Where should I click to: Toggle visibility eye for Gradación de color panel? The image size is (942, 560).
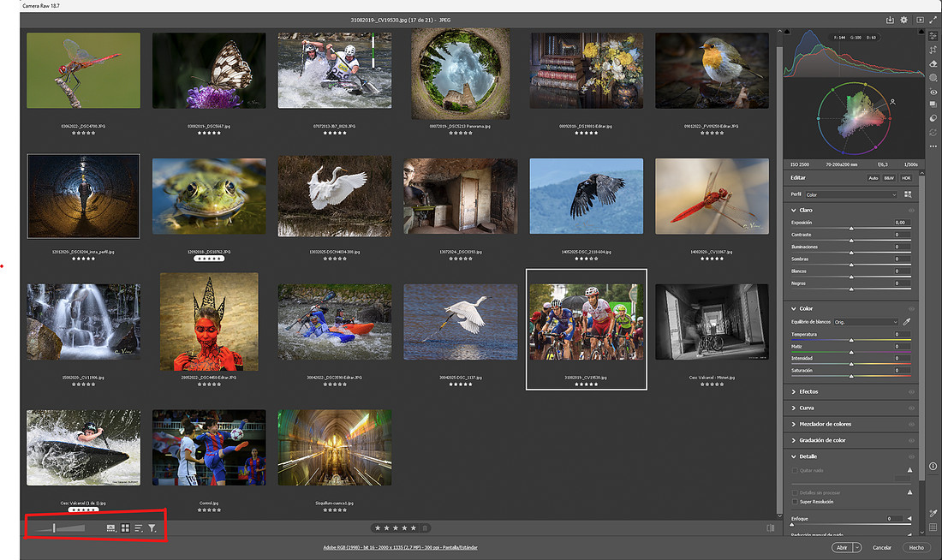tap(911, 440)
